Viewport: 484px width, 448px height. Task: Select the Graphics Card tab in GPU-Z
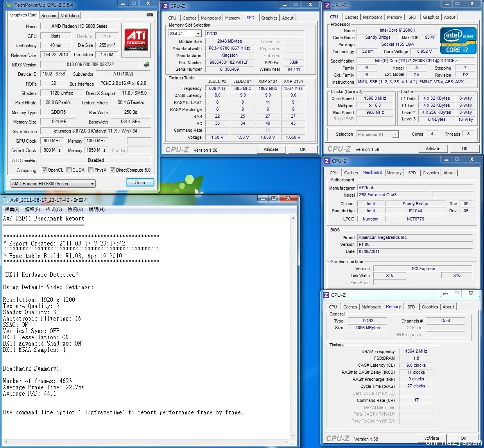tap(23, 15)
